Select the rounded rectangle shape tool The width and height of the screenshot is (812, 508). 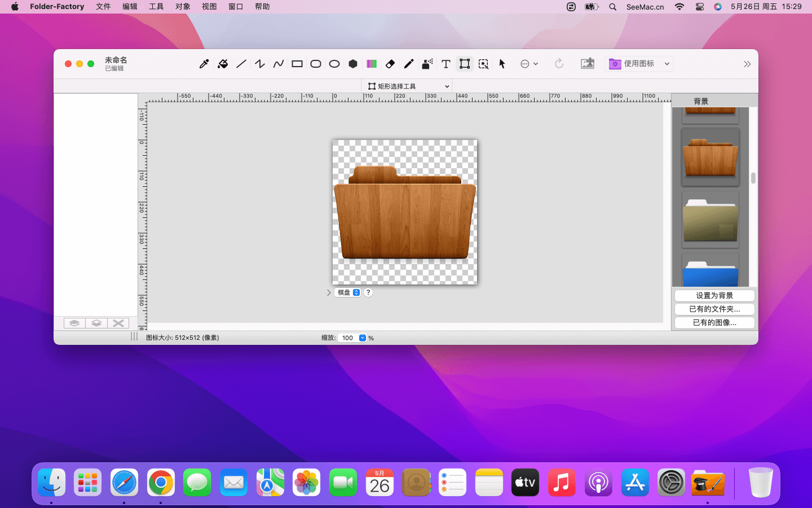316,64
